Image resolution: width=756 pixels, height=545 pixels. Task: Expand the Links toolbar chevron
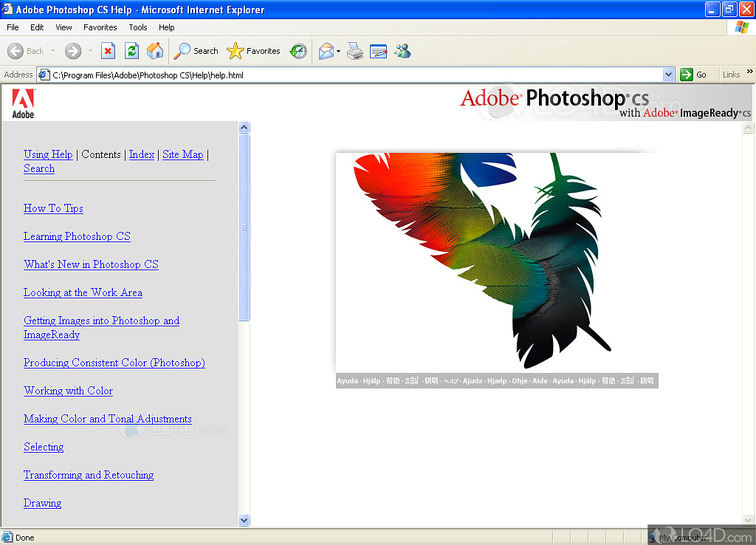[749, 73]
